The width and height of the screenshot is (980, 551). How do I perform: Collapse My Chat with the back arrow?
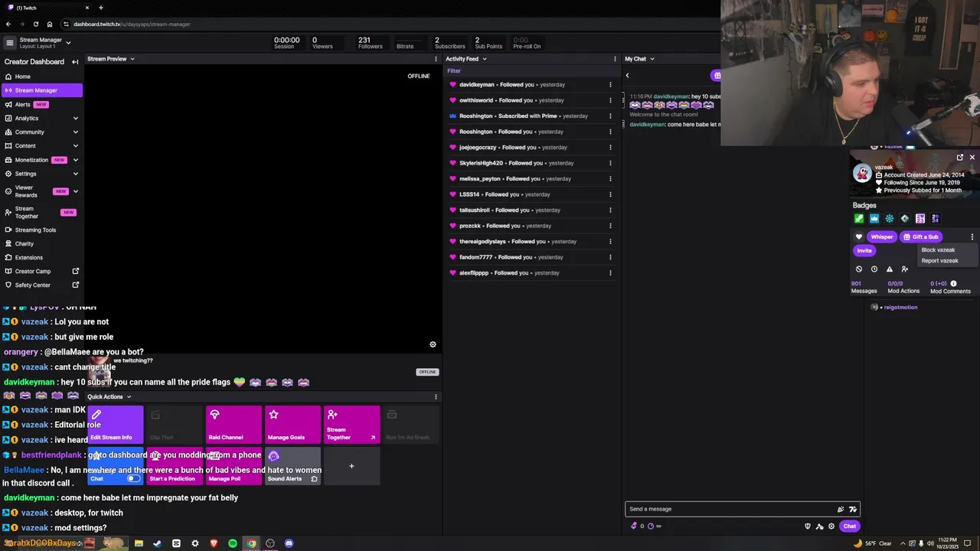[627, 75]
